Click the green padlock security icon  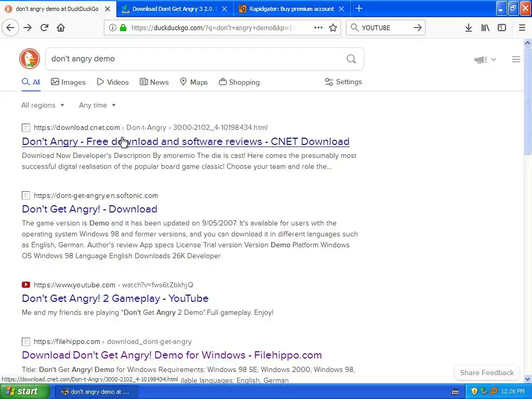click(123, 28)
